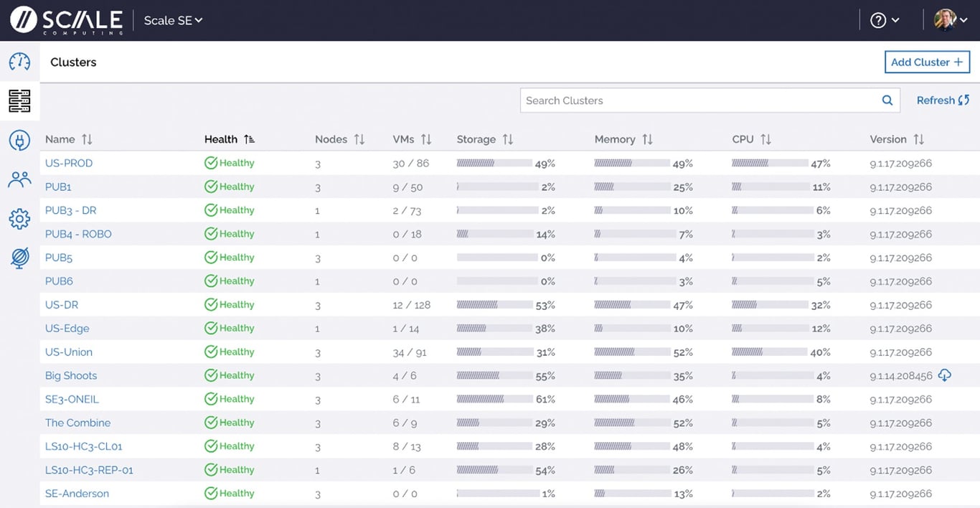Open the Scale SE organization dropdown
This screenshot has height=508, width=980.
(x=173, y=20)
